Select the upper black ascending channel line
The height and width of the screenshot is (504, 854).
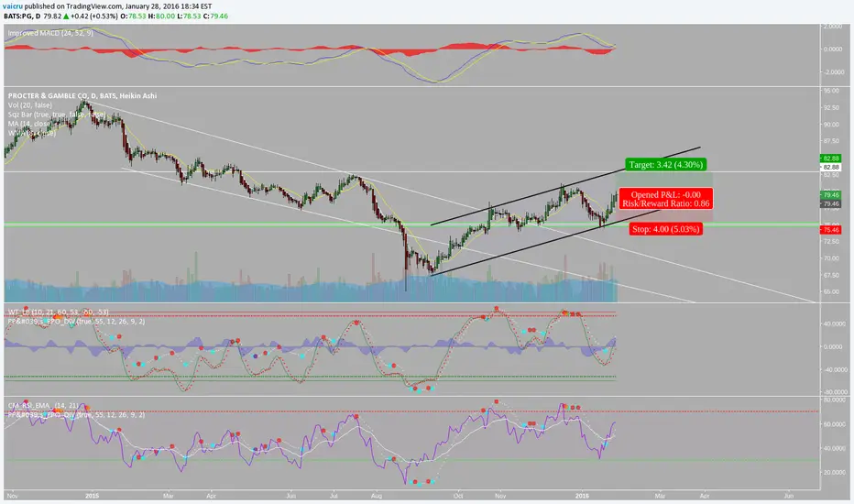565,186
